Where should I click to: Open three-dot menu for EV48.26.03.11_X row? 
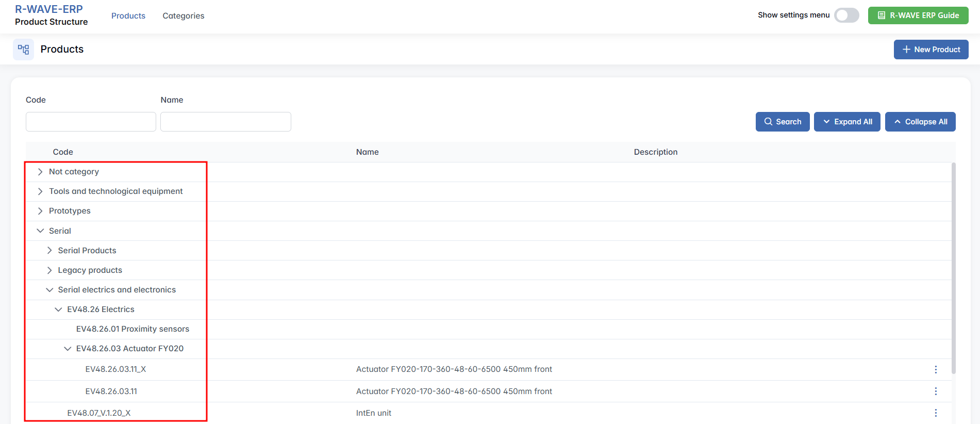tap(936, 369)
